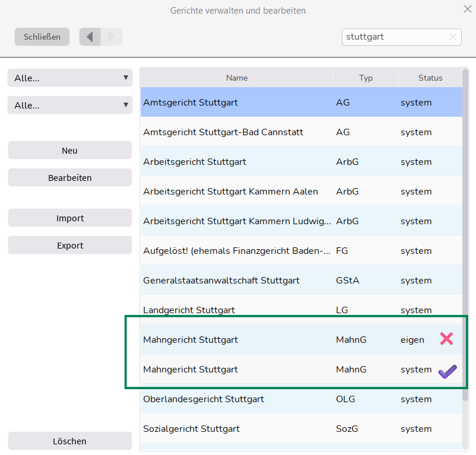Image resolution: width=476 pixels, height=455 pixels.
Task: Open the Import function
Action: [70, 218]
